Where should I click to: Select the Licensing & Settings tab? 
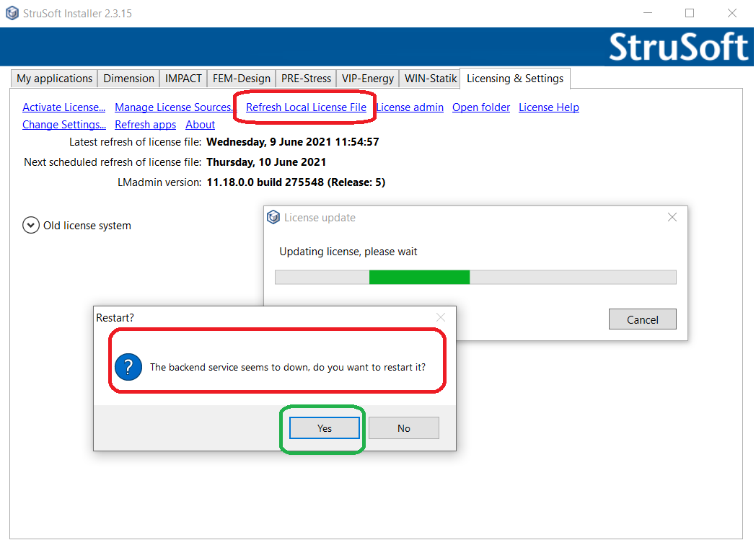[x=515, y=78]
